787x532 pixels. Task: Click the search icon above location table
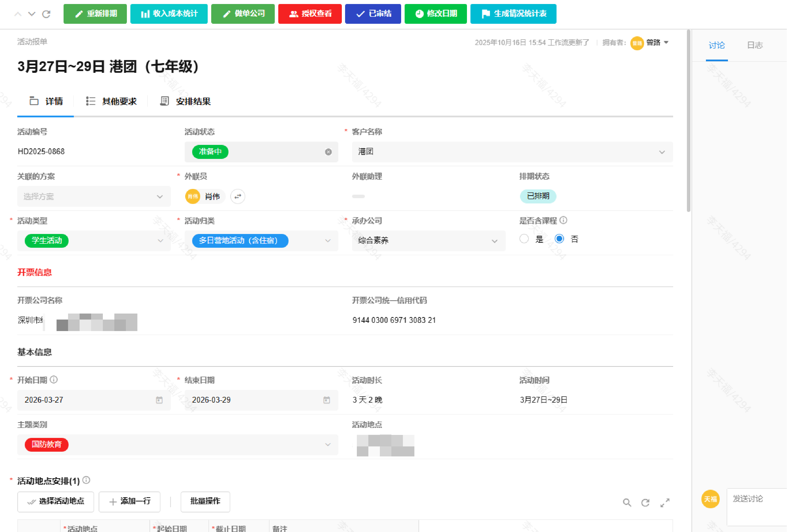pos(627,502)
